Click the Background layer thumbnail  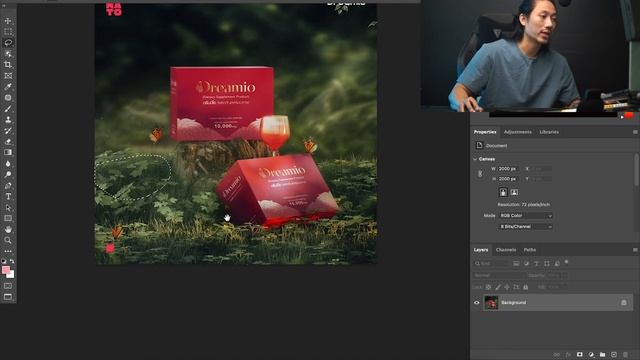(x=491, y=302)
